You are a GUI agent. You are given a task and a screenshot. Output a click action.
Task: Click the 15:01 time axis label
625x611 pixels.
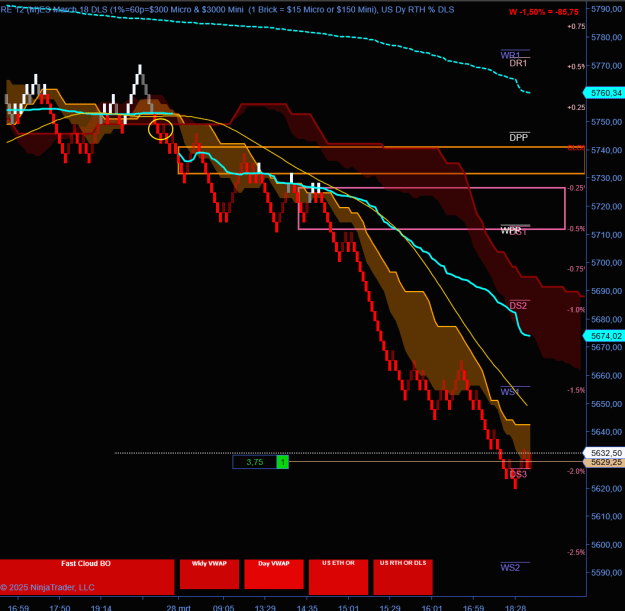click(x=348, y=607)
